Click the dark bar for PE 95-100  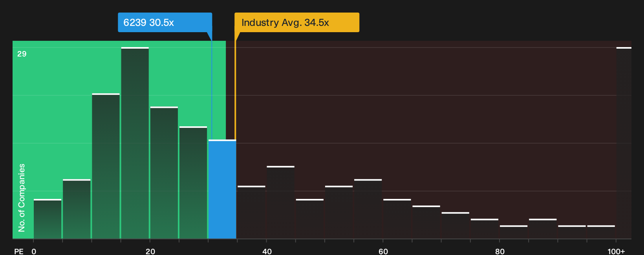(x=601, y=232)
